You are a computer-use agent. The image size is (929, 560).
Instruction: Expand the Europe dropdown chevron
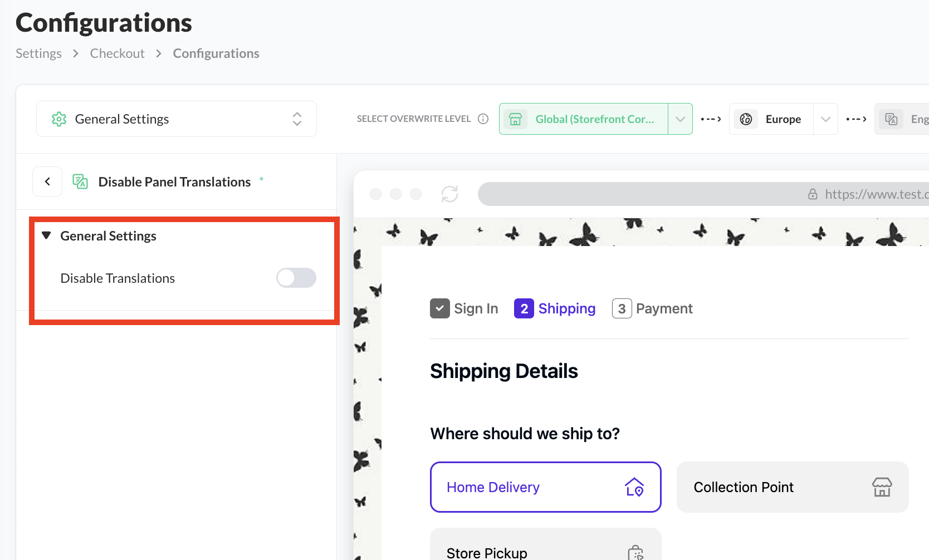pyautogui.click(x=825, y=119)
